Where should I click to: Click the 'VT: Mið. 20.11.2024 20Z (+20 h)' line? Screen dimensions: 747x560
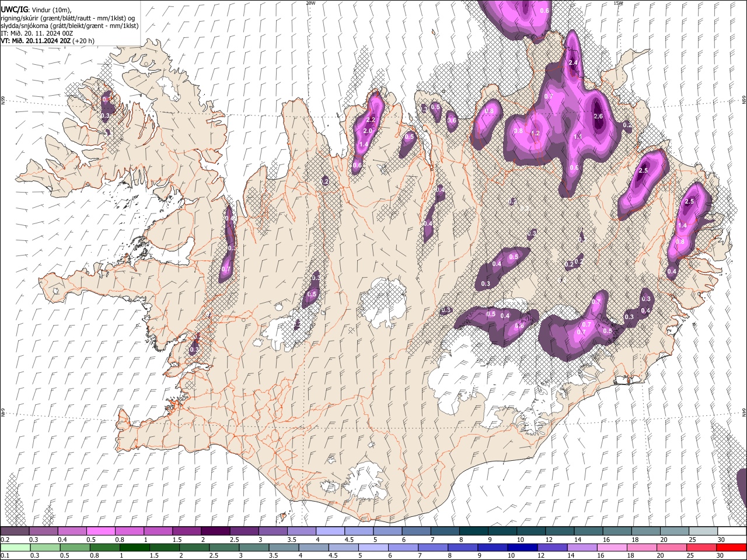[x=48, y=41]
